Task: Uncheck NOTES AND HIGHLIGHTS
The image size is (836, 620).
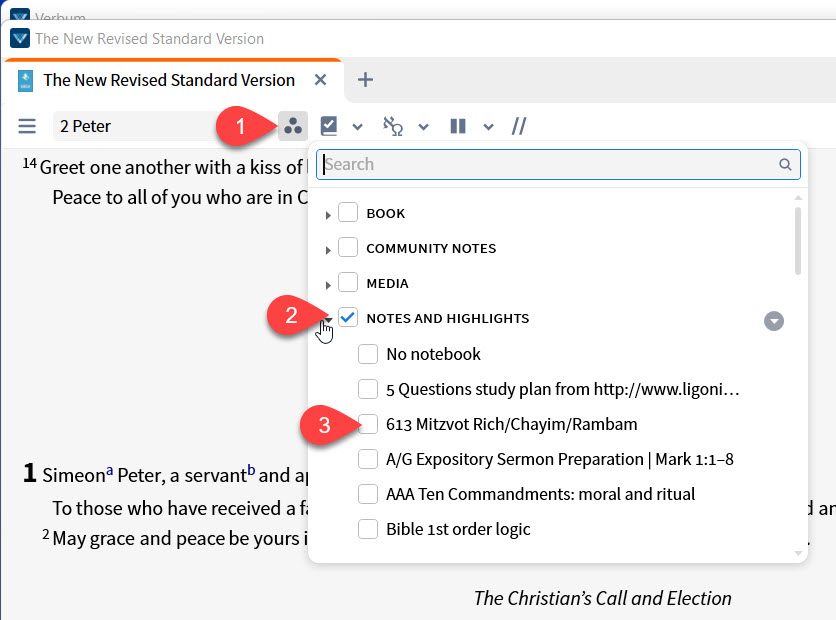Action: pyautogui.click(x=348, y=317)
